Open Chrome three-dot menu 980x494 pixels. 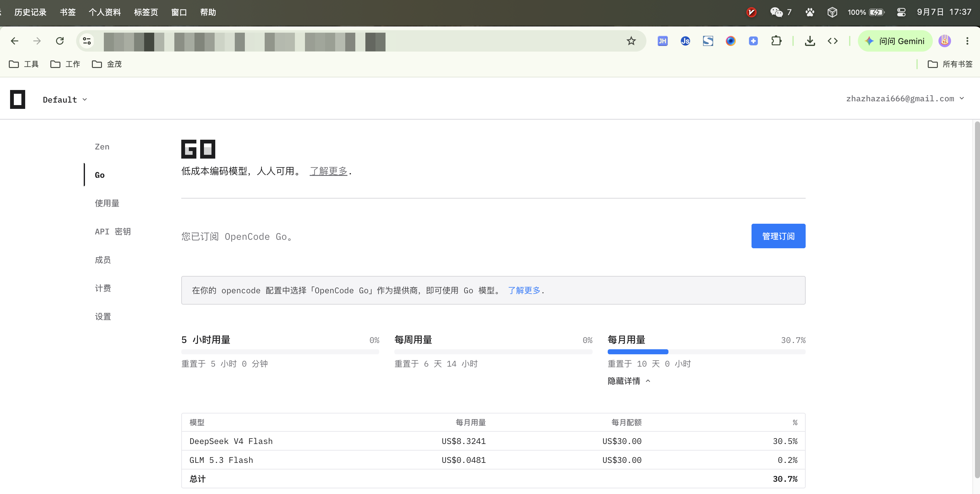(967, 41)
